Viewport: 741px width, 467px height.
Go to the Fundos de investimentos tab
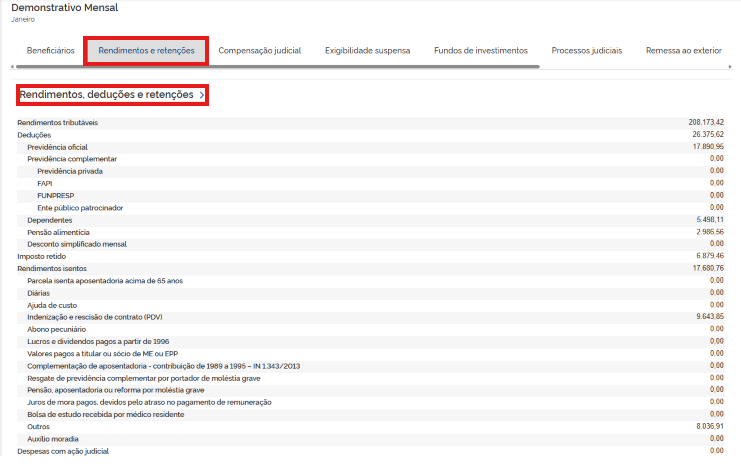click(x=481, y=51)
